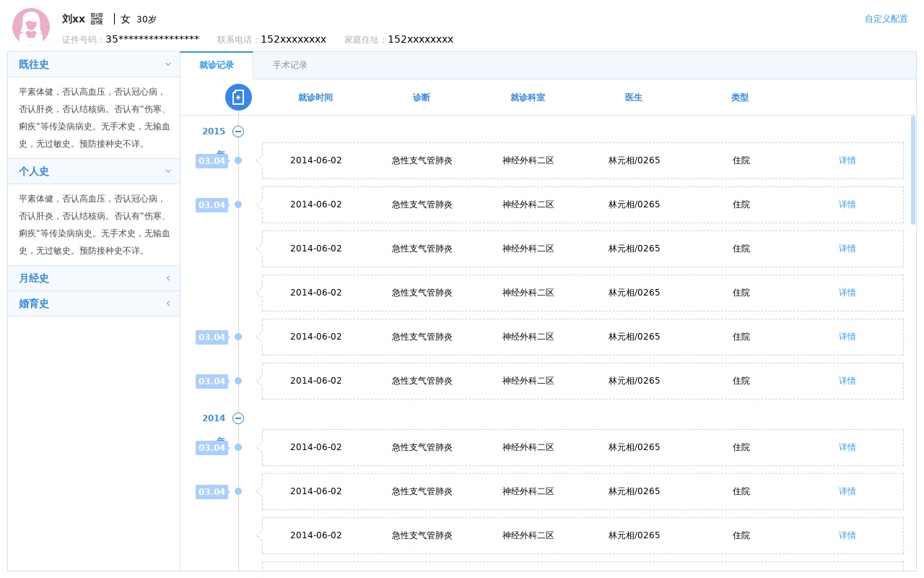This screenshot has width=924, height=578.
Task: Click the 联系电话 value 152xxxxxxxx
Action: (x=294, y=39)
